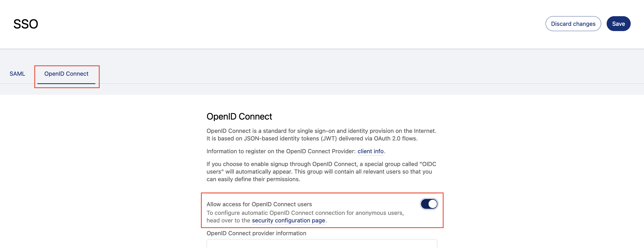Open the client info link
The image size is (644, 248).
point(370,151)
